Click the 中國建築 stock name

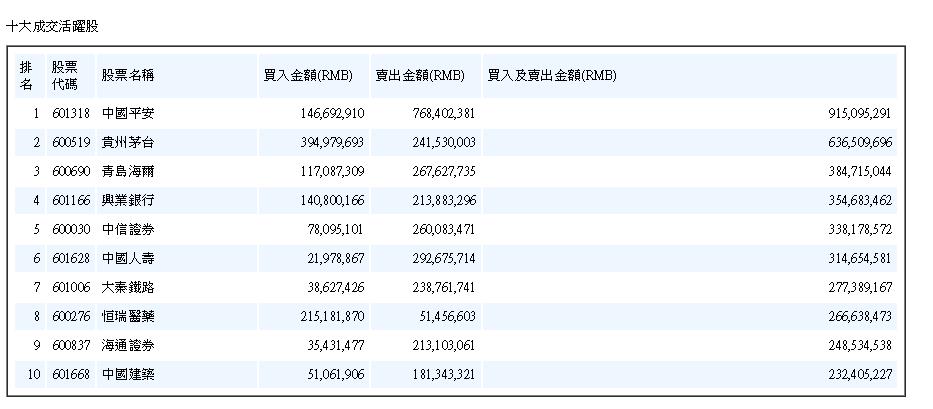[128, 374]
